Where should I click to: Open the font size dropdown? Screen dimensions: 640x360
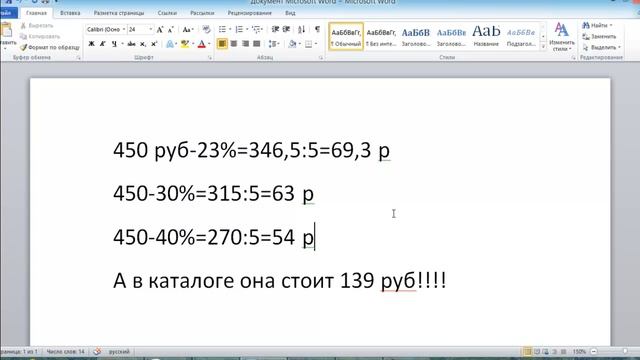151,29
